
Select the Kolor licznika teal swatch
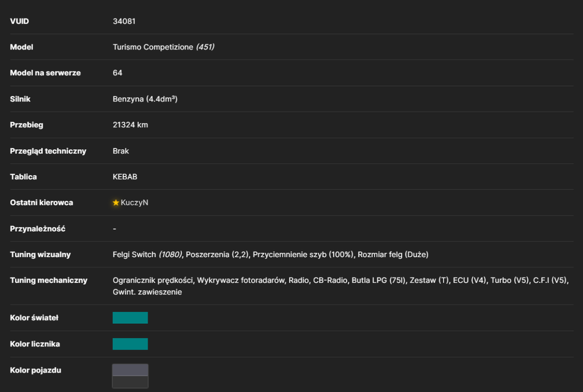[x=130, y=344]
